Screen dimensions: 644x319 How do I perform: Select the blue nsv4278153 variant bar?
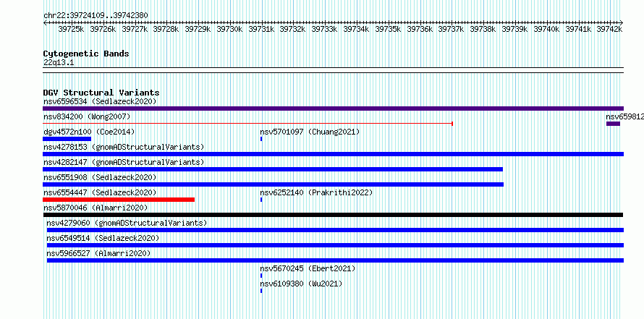(333, 154)
